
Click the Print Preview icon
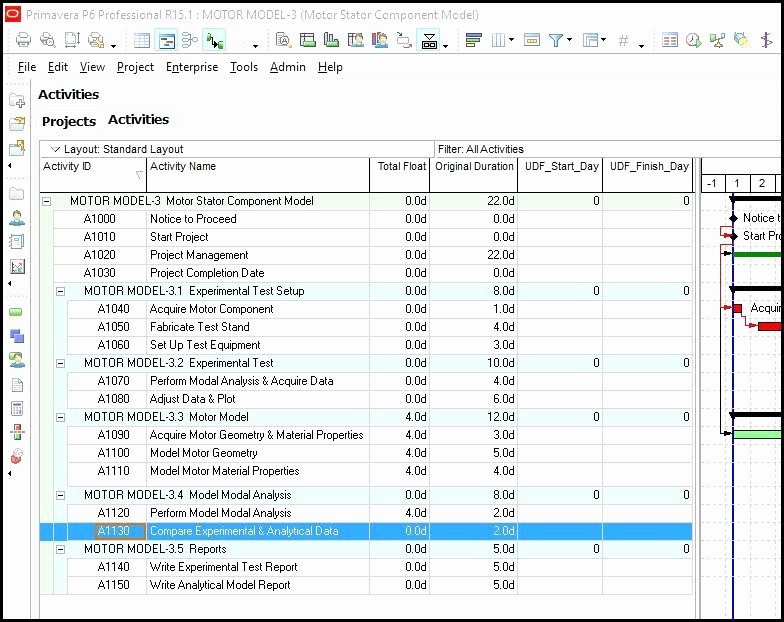(x=47, y=40)
